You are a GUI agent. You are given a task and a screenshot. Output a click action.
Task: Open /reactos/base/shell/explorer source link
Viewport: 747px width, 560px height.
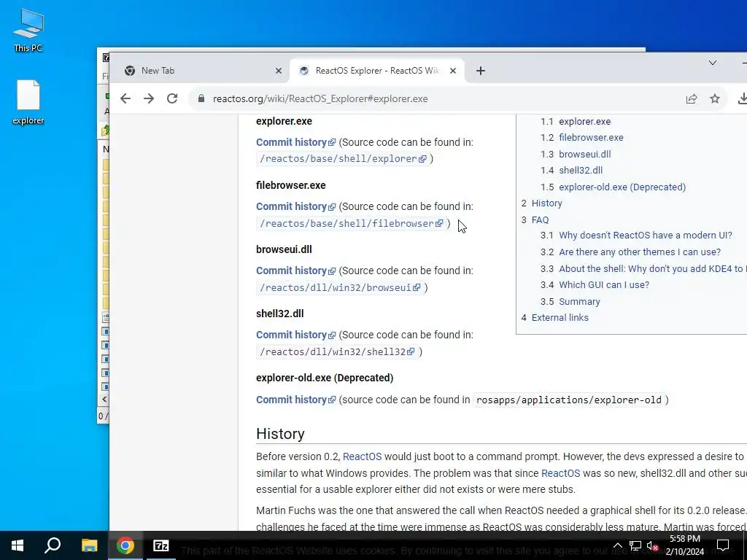coord(343,158)
